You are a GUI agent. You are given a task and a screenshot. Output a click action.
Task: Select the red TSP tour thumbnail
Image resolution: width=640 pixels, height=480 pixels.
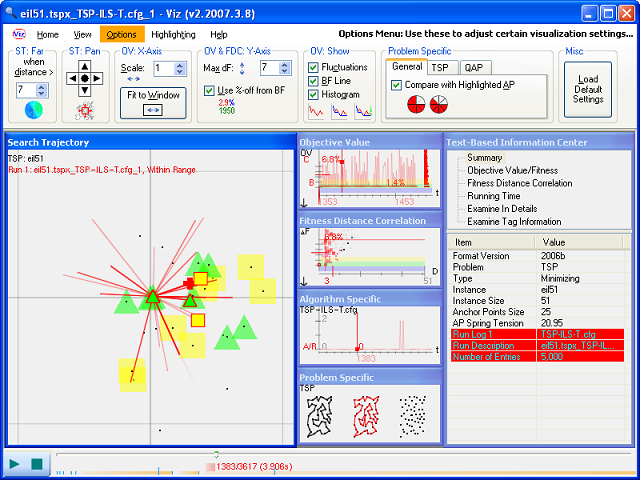(x=366, y=417)
